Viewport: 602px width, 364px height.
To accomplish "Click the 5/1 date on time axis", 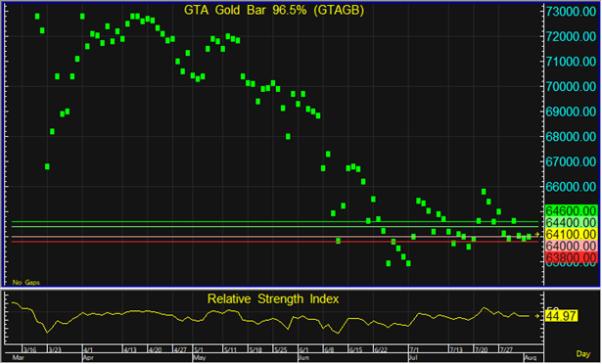I will pos(199,349).
